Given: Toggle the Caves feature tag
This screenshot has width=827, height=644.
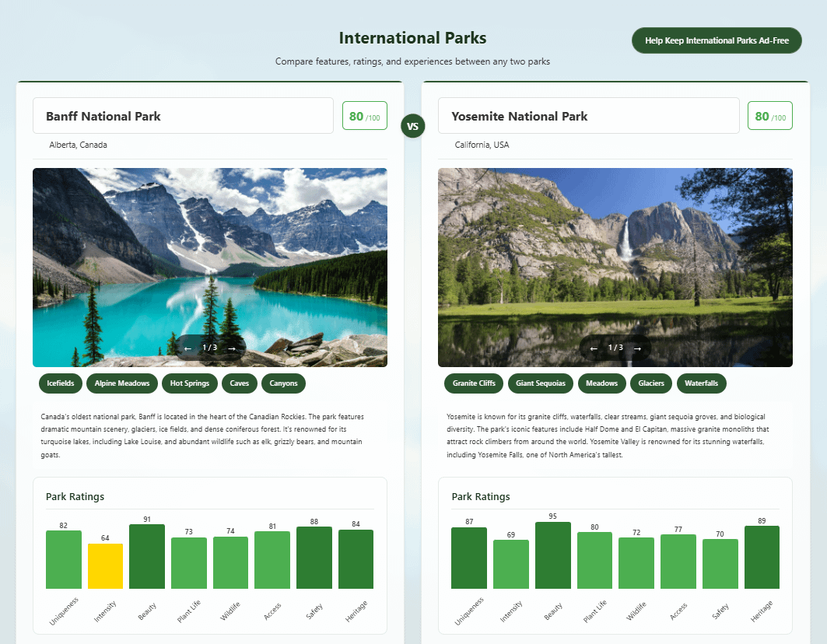Looking at the screenshot, I should click(x=239, y=383).
